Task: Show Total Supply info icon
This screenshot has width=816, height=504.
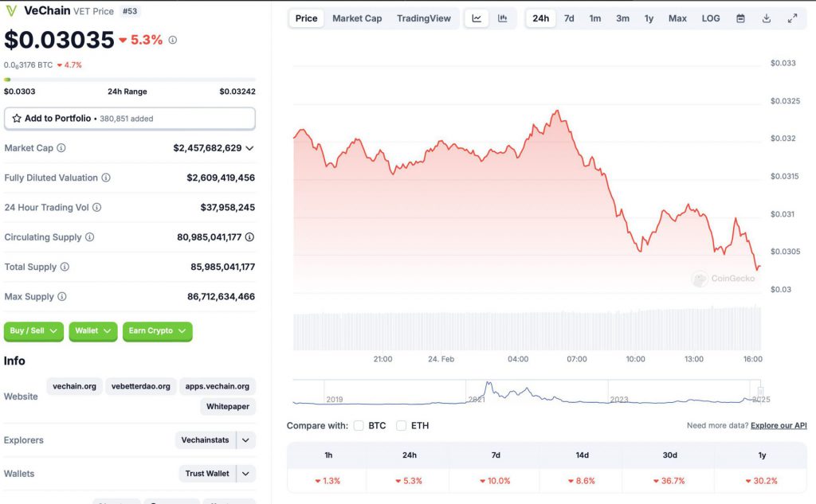Action: click(x=65, y=266)
